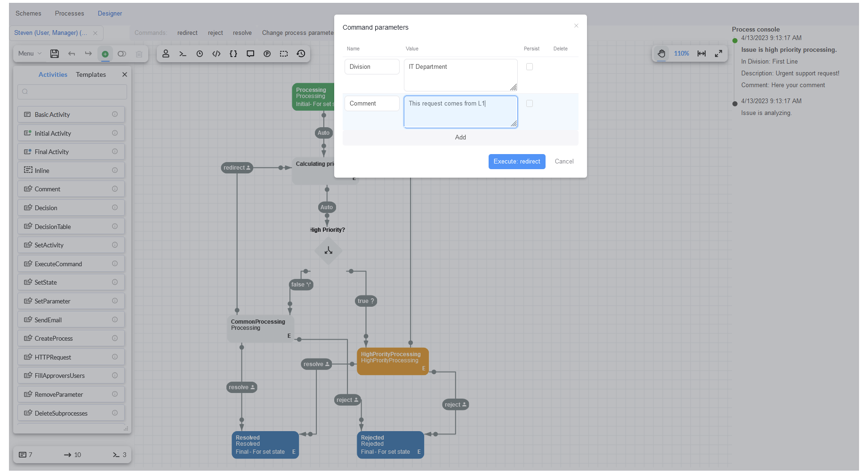This screenshot has width=868, height=474.
Task: Click Add parameter row button
Action: tap(460, 138)
